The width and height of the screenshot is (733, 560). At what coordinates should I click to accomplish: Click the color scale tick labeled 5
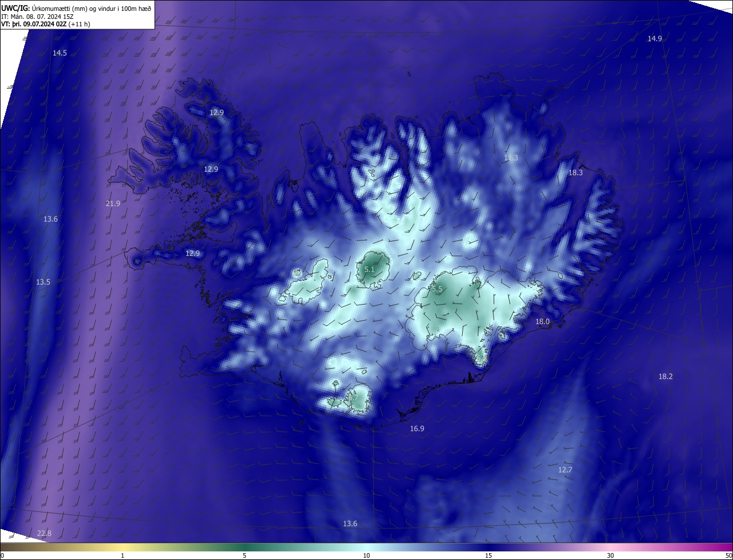click(245, 555)
